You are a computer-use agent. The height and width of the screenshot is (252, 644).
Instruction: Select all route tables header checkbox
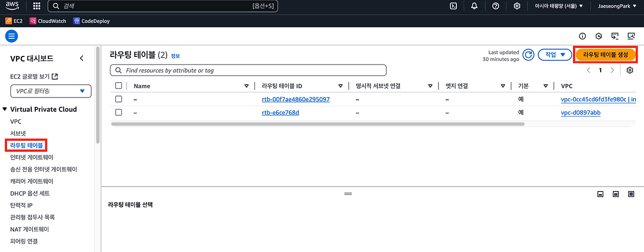pos(118,86)
